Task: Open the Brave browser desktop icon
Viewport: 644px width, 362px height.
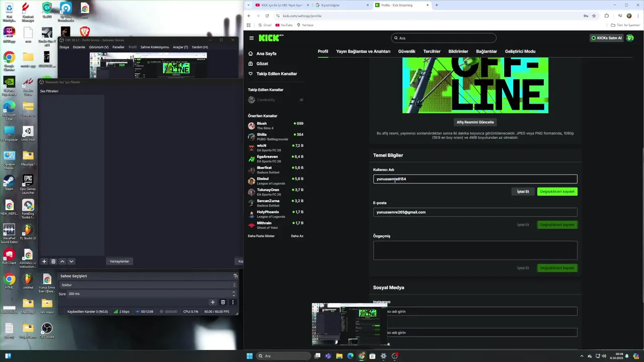Action: (x=85, y=32)
